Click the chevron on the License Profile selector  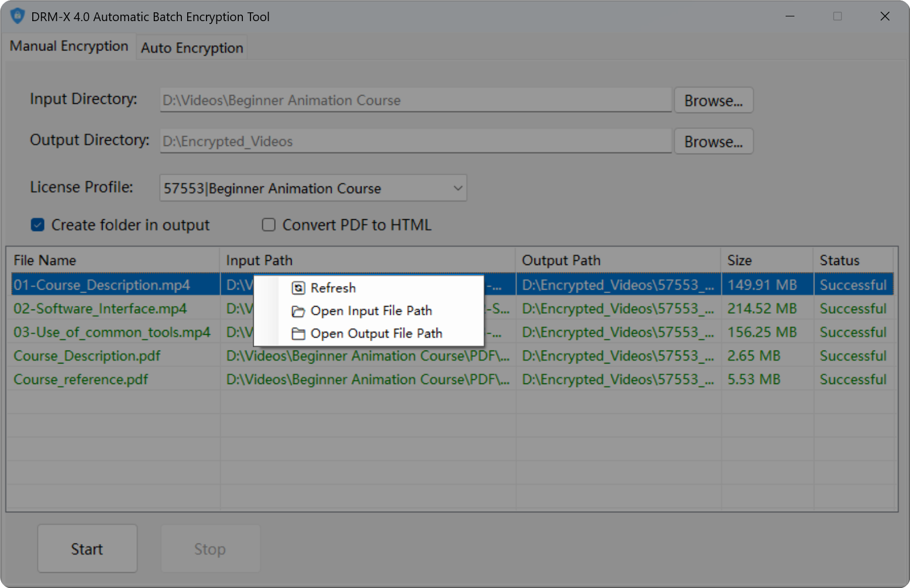(x=458, y=188)
